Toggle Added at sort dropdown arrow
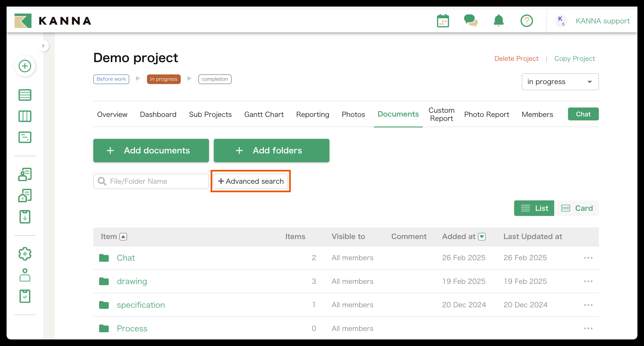 pos(482,237)
